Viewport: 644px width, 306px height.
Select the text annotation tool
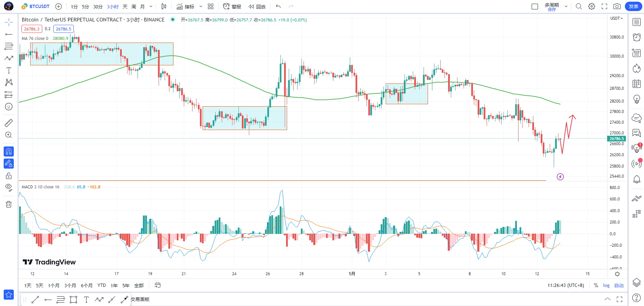(x=9, y=70)
